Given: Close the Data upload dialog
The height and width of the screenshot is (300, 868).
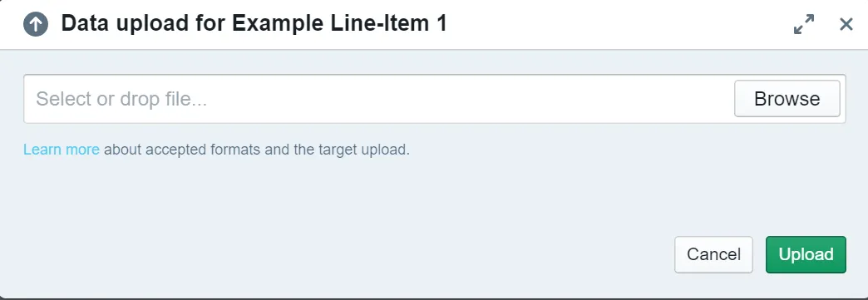Looking at the screenshot, I should (x=846, y=24).
